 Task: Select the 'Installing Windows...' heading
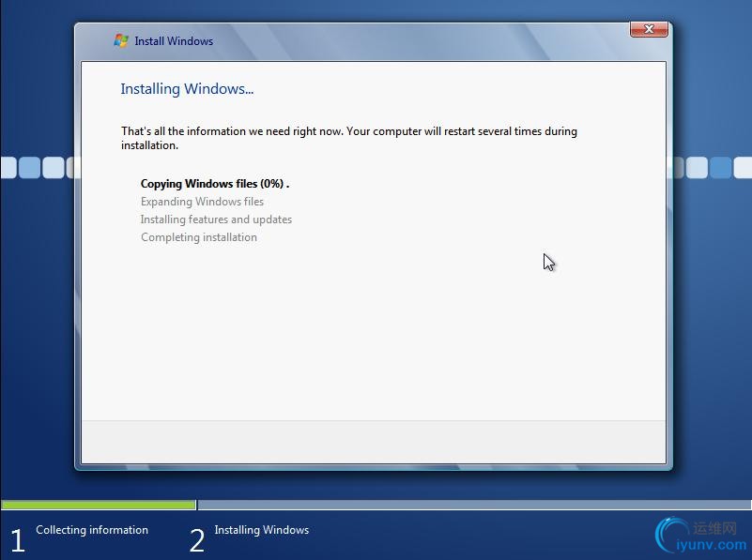pos(187,88)
